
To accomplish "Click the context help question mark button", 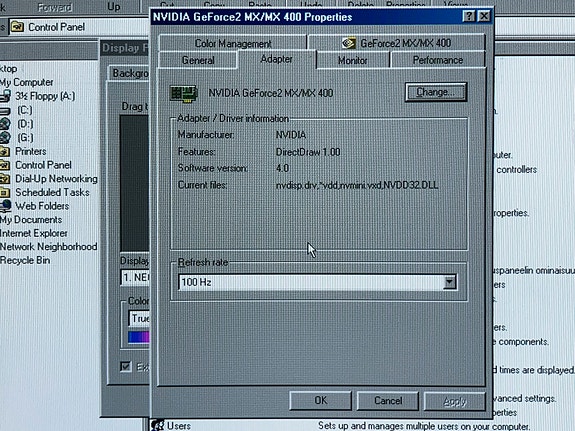I will (469, 17).
